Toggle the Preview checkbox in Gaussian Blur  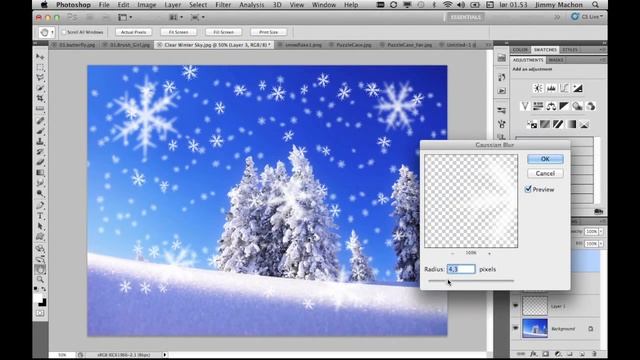click(x=528, y=189)
